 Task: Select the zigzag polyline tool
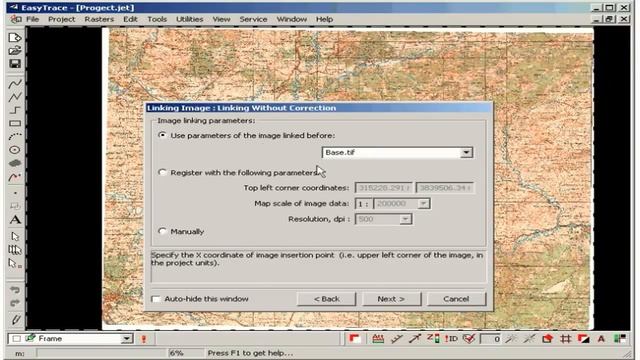click(15, 97)
